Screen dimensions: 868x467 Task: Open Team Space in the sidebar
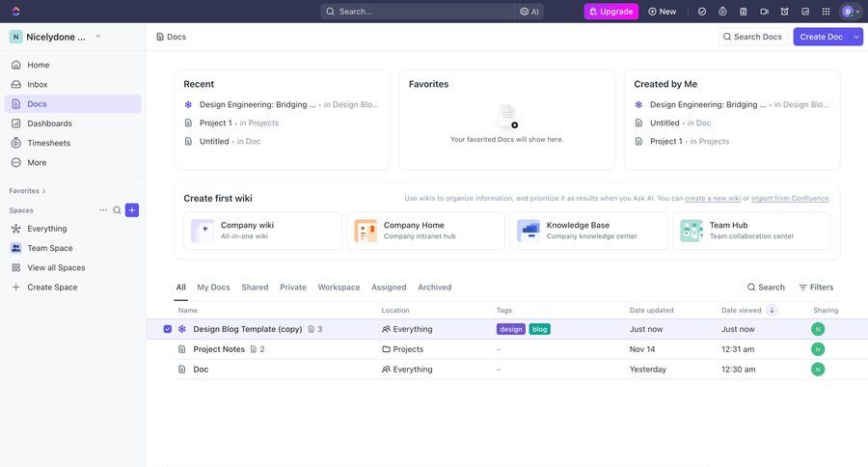[73, 248]
